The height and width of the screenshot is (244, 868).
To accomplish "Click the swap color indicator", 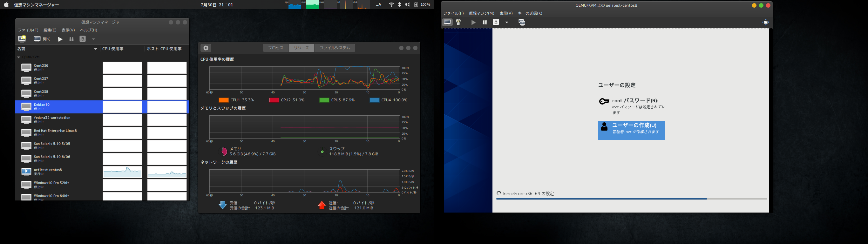I will pos(322,152).
